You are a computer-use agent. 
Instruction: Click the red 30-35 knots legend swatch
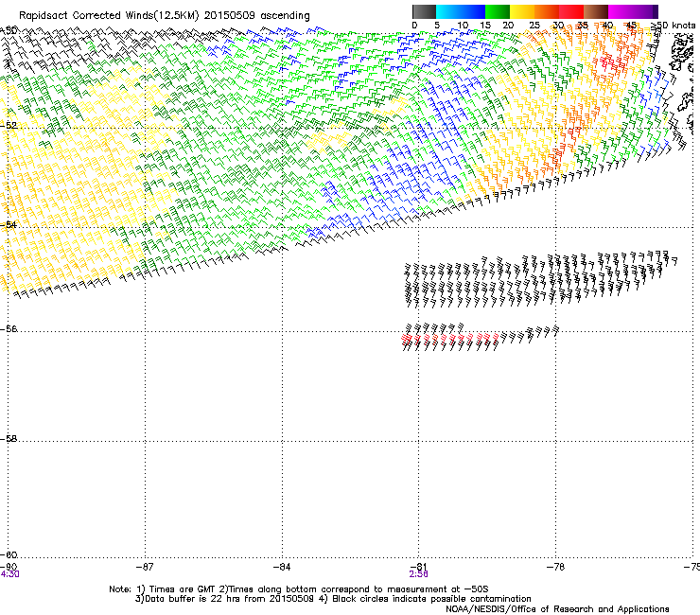click(571, 11)
